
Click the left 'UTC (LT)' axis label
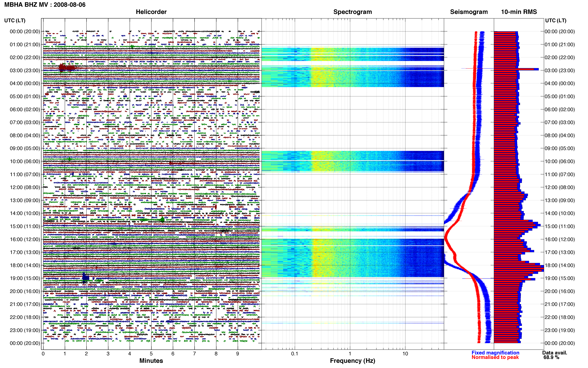point(15,20)
